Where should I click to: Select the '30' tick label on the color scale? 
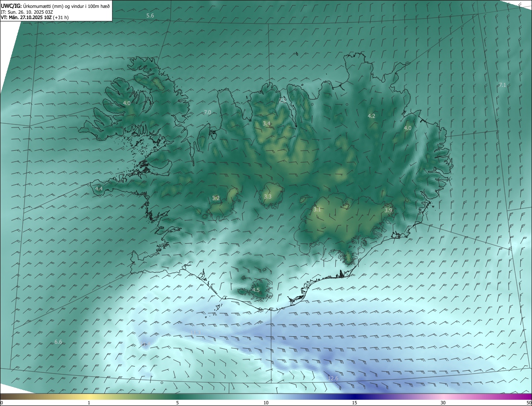point(443,403)
